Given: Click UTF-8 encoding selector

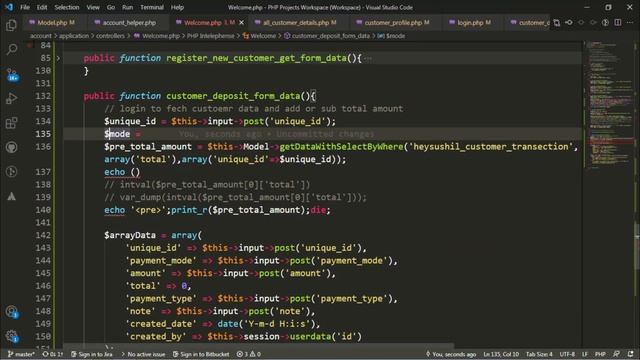Looking at the screenshot, I should [567, 354].
